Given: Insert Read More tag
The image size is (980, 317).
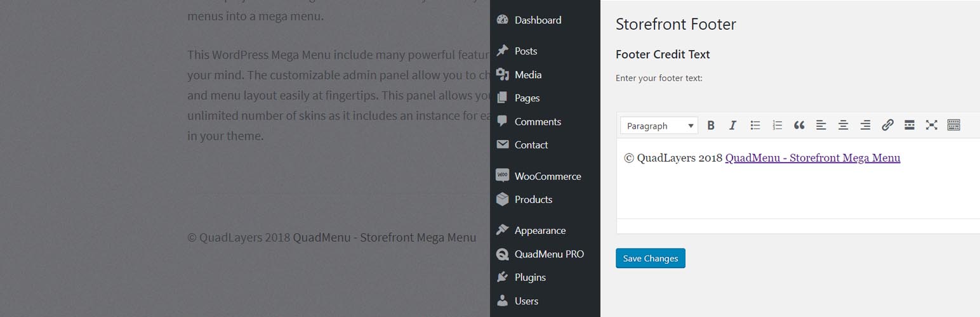Looking at the screenshot, I should click(909, 126).
